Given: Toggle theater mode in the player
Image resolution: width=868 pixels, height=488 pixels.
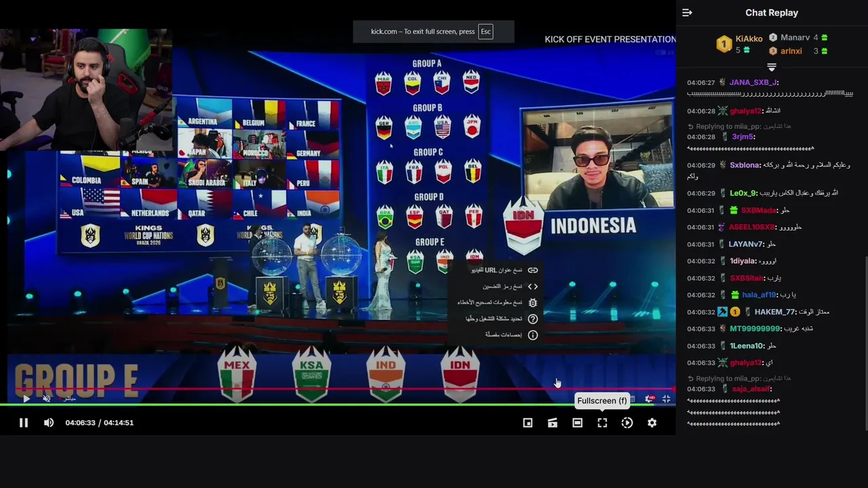Looking at the screenshot, I should 577,422.
